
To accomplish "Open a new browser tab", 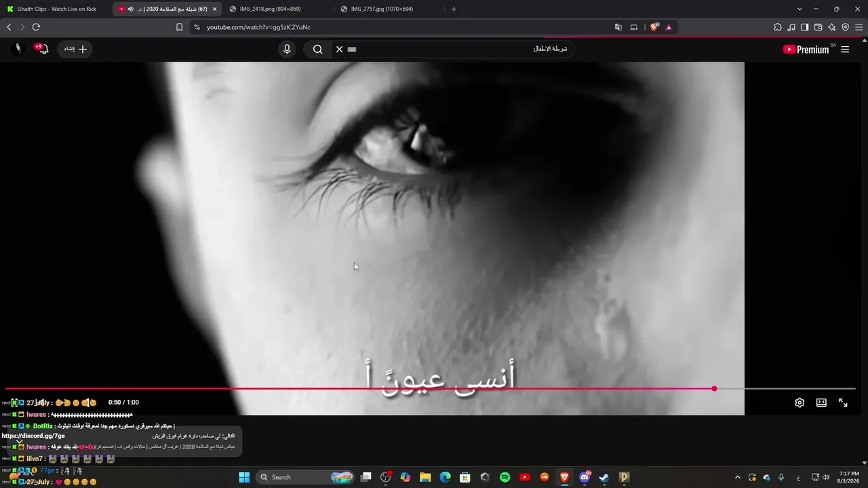I will [x=454, y=9].
